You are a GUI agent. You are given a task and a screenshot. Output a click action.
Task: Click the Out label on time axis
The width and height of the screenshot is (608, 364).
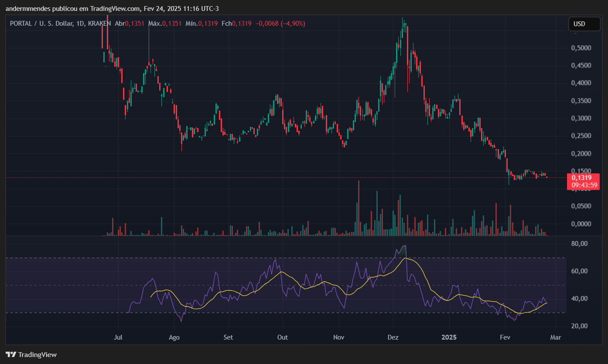[283, 337]
